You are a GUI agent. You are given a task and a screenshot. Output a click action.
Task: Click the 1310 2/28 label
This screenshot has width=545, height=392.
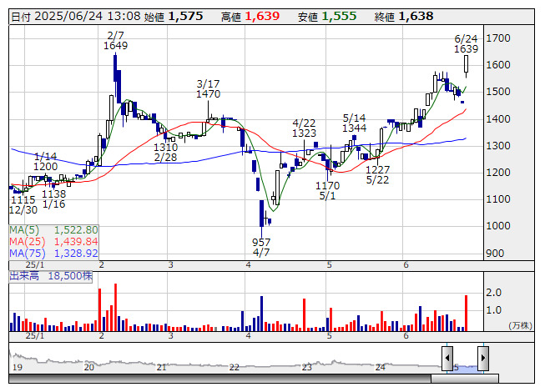(166, 153)
